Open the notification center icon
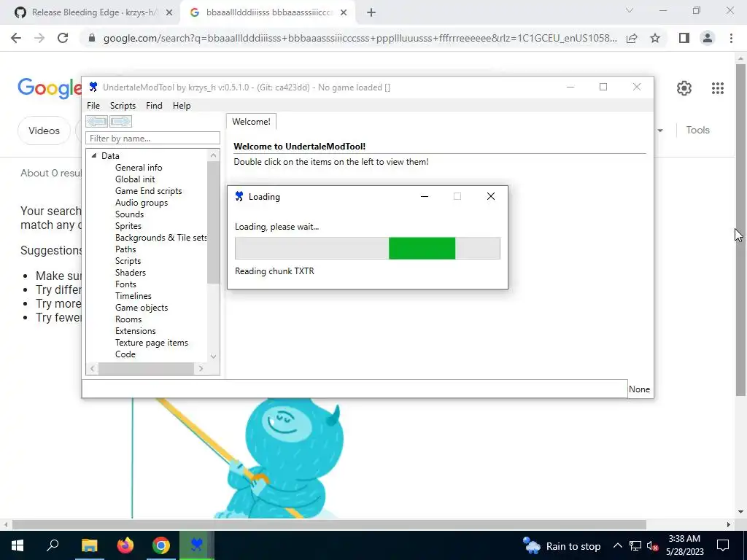The width and height of the screenshot is (747, 560). coord(723,545)
